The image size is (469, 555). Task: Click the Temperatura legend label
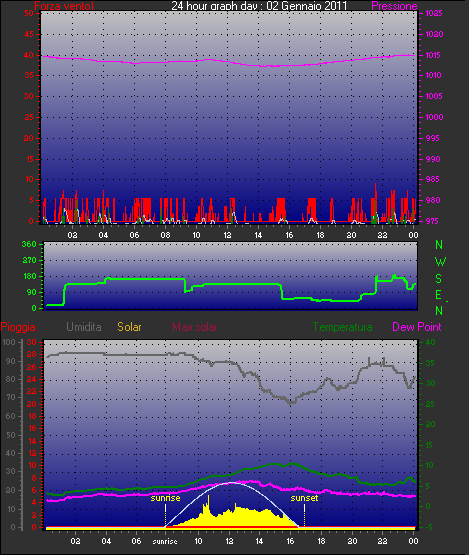tap(342, 327)
